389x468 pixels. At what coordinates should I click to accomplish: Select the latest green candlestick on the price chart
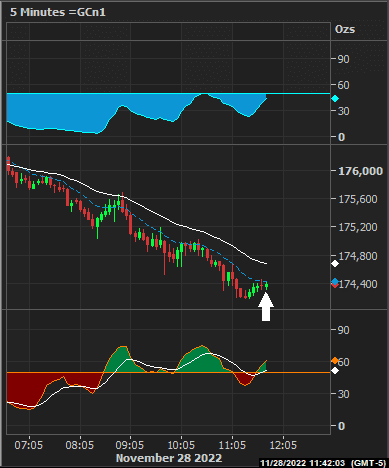click(x=266, y=286)
